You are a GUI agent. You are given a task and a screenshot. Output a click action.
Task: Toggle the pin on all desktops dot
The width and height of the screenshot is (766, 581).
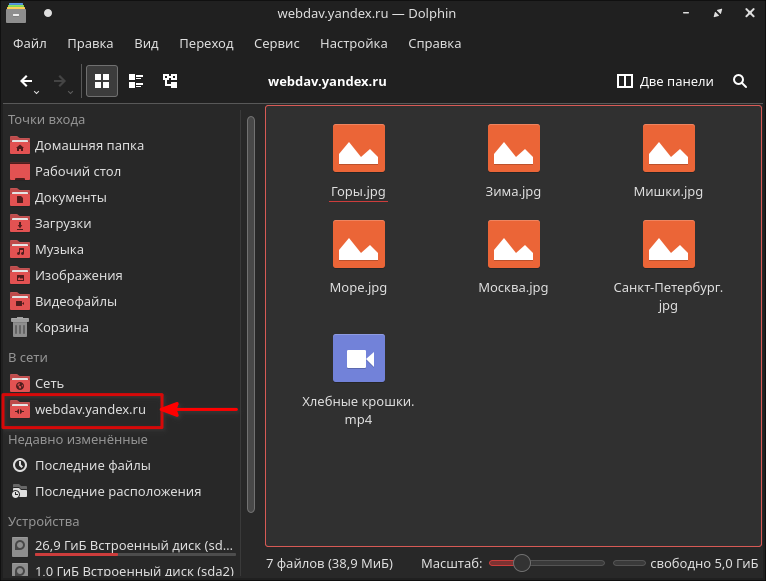click(48, 15)
